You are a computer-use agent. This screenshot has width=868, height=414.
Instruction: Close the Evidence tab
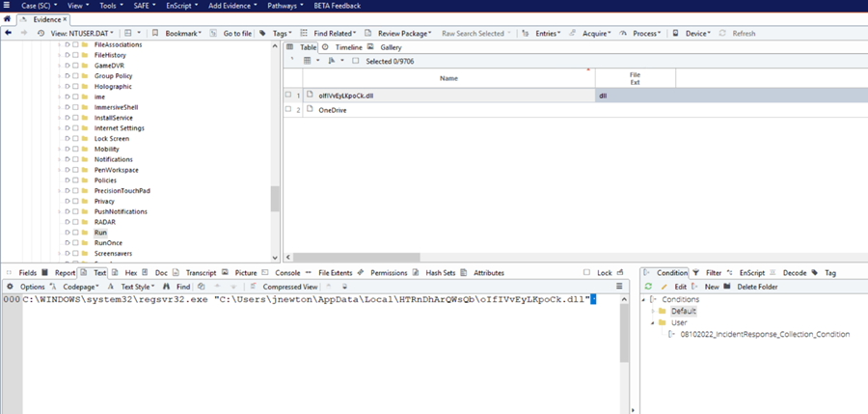pos(65,19)
